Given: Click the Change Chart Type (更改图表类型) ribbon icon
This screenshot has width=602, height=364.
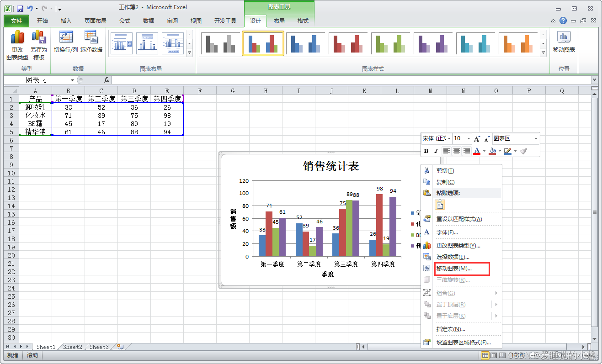Looking at the screenshot, I should 17,45.
